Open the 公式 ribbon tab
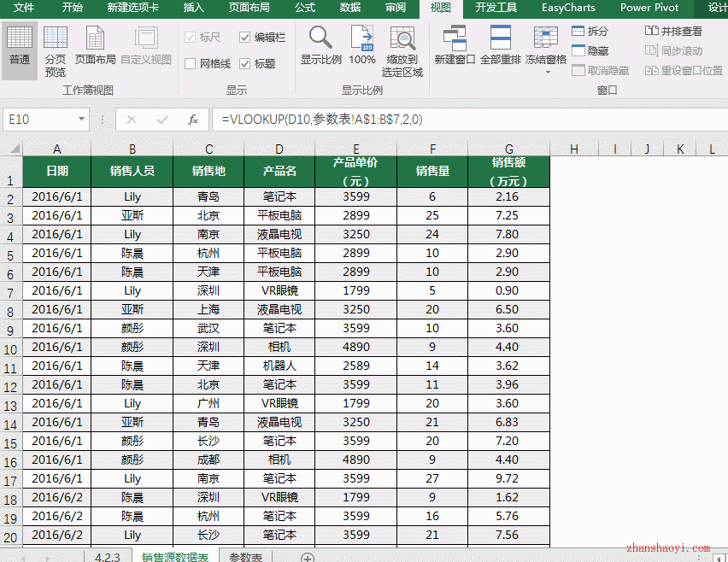This screenshot has height=562, width=728. [305, 8]
